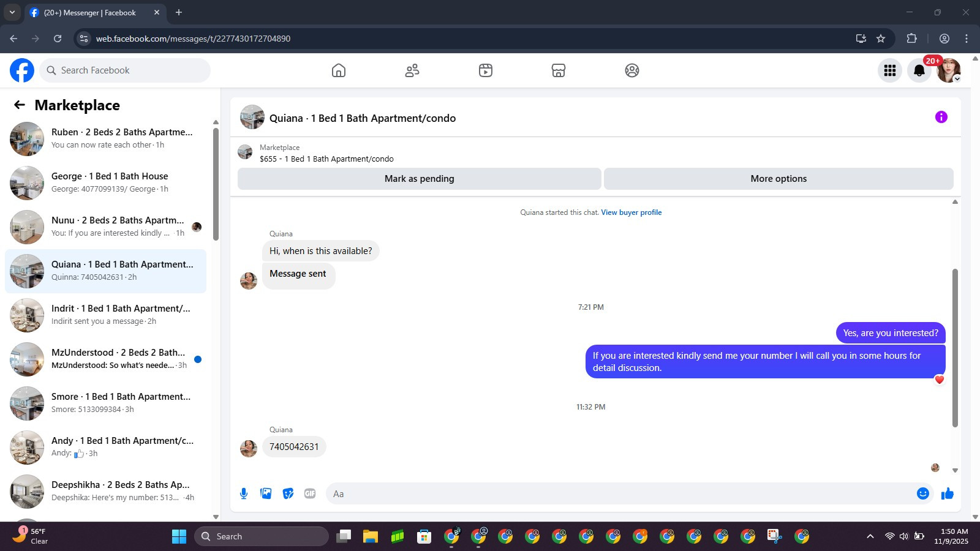Click the More options button
The image size is (980, 551).
point(778,179)
